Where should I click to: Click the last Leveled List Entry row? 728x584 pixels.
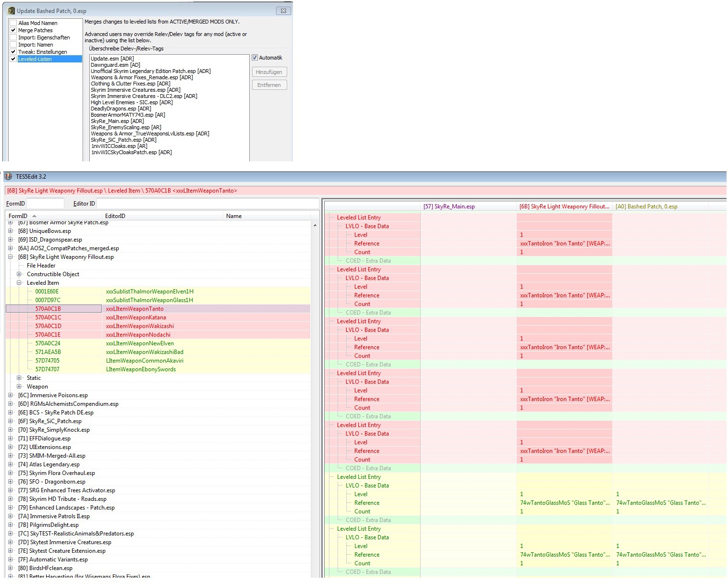tap(525, 529)
